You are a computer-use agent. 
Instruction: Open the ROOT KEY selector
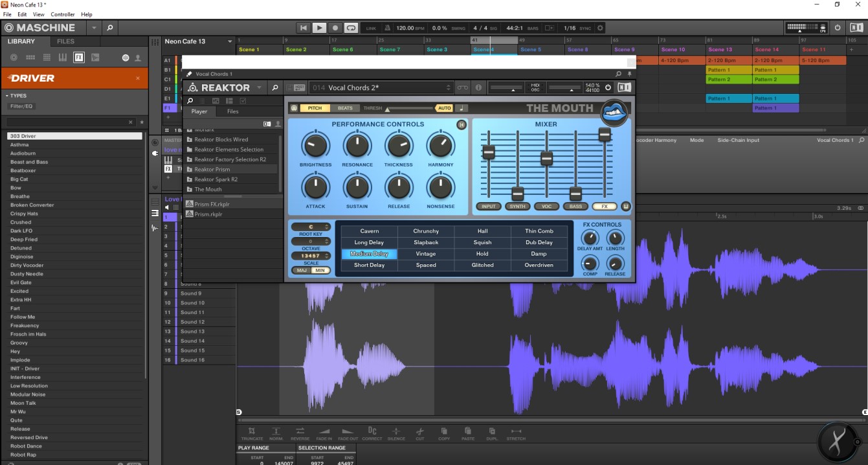pos(311,227)
